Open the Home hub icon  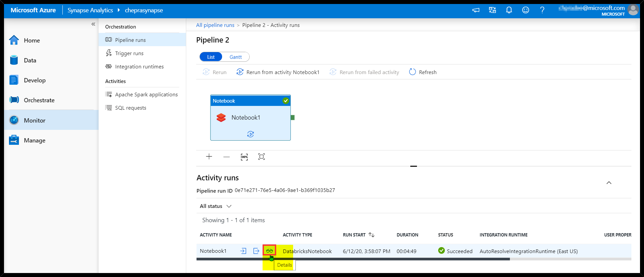[x=14, y=40]
